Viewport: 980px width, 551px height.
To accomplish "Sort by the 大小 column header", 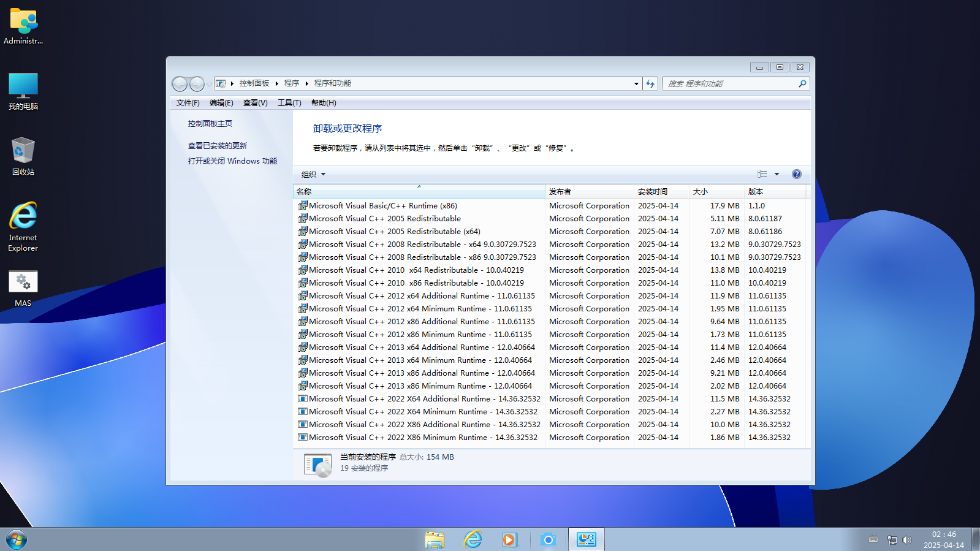I will click(x=717, y=191).
